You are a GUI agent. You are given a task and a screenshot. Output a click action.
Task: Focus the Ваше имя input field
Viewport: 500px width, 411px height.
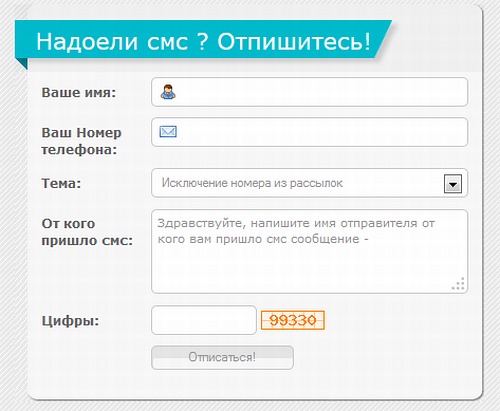click(309, 92)
